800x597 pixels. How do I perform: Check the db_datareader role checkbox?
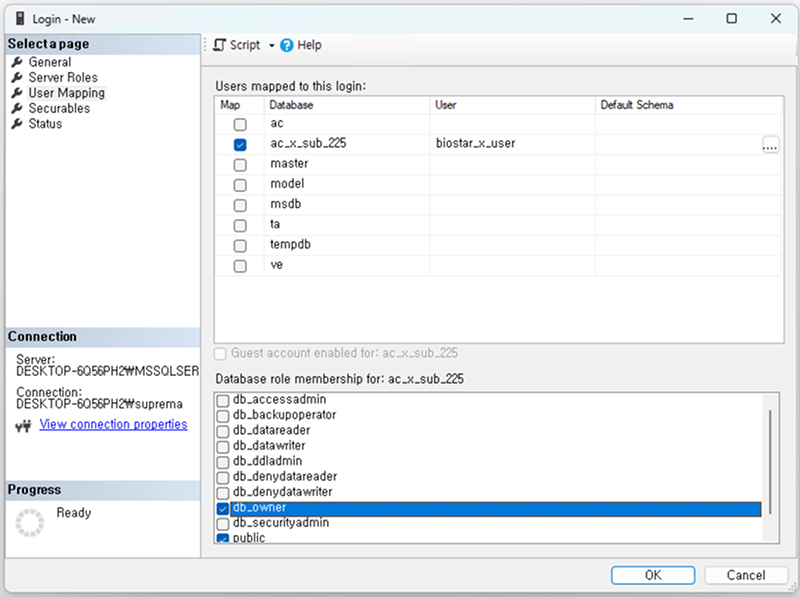pyautogui.click(x=223, y=431)
